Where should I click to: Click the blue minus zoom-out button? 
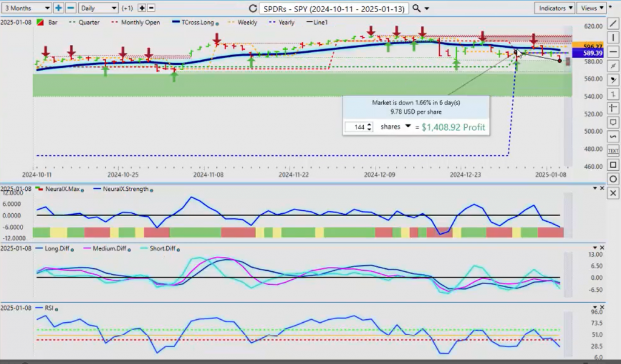coord(70,8)
